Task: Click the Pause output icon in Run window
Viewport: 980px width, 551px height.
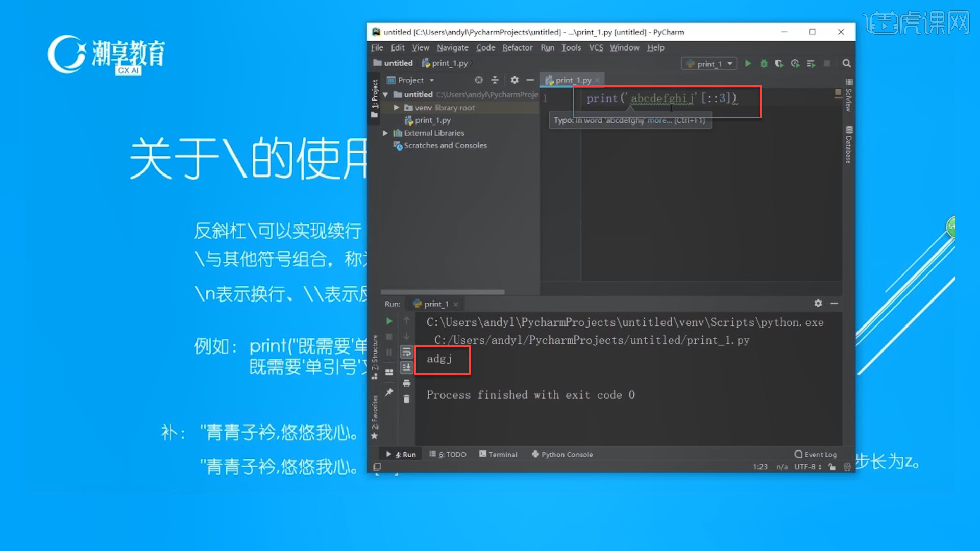Action: coord(389,353)
